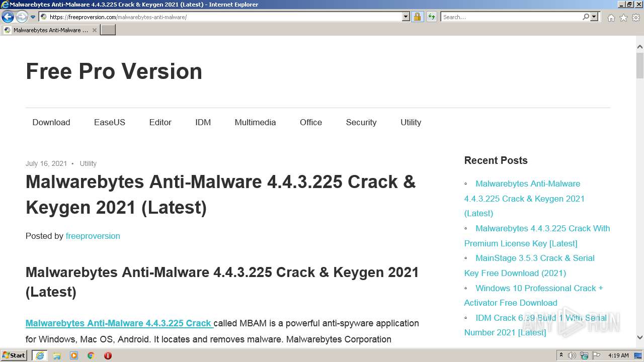Screen dimensions: 644x362
Task: Click the Search box in toolbar
Action: (511, 17)
